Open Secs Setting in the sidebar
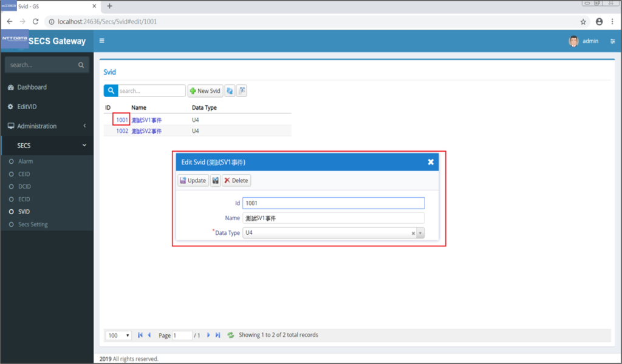Image resolution: width=622 pixels, height=364 pixels. click(x=33, y=224)
